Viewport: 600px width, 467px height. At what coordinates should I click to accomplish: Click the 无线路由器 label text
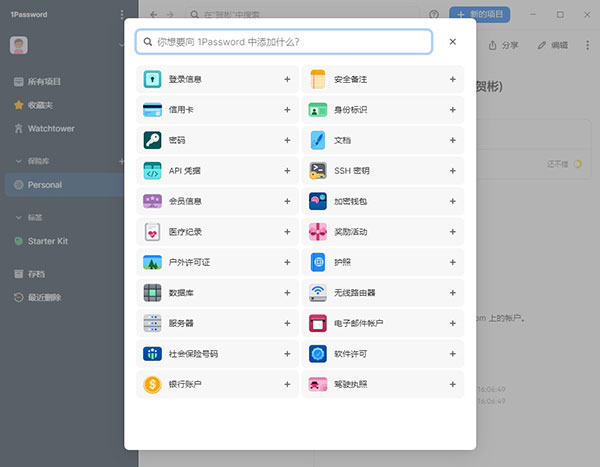(x=355, y=293)
